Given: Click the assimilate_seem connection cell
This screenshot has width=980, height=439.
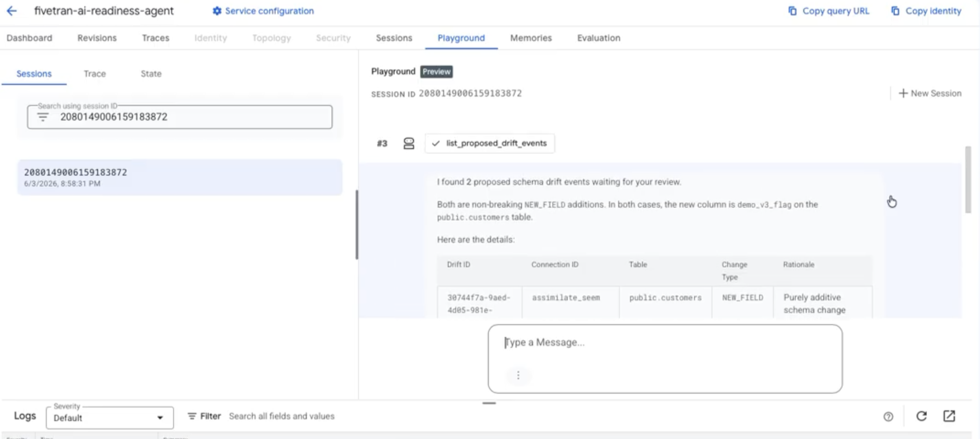Looking at the screenshot, I should click(x=566, y=298).
